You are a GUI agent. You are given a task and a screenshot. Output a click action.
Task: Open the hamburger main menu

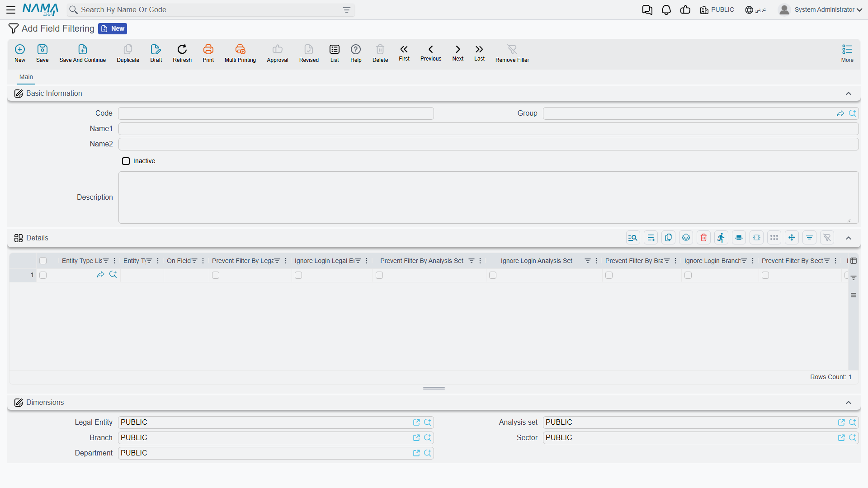point(11,10)
